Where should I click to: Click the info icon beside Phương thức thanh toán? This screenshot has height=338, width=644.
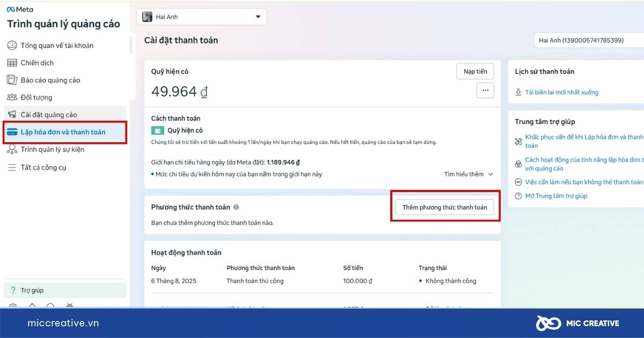[236, 207]
